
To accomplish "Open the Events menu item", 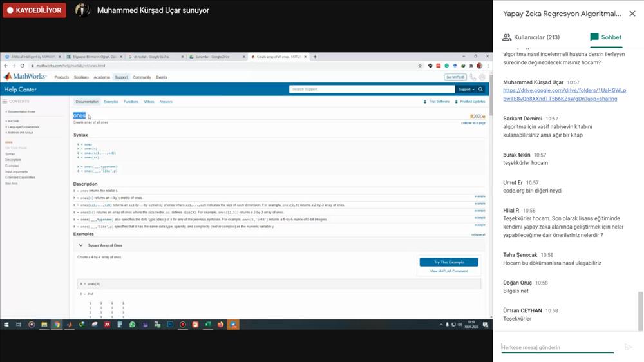I will pyautogui.click(x=162, y=77).
